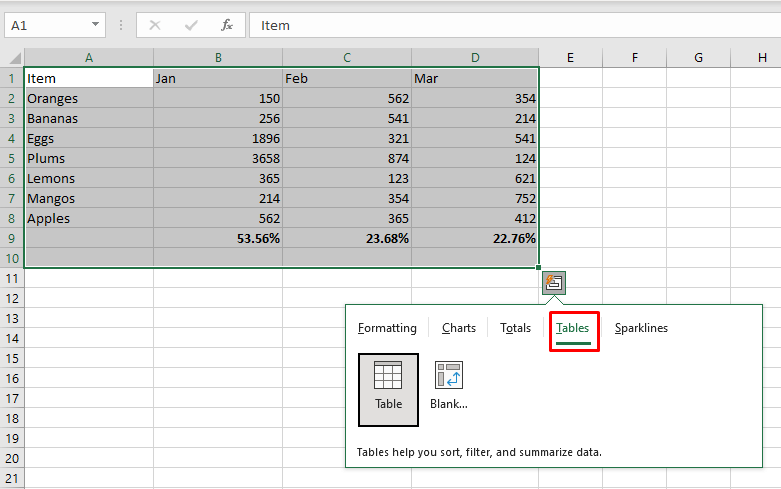Switch to the Formatting tab

click(x=387, y=328)
